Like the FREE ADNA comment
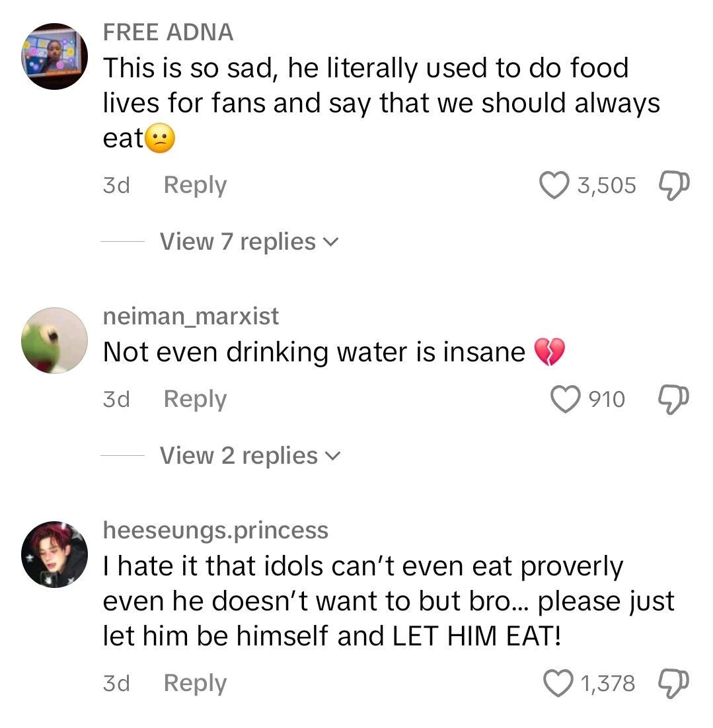 (555, 186)
